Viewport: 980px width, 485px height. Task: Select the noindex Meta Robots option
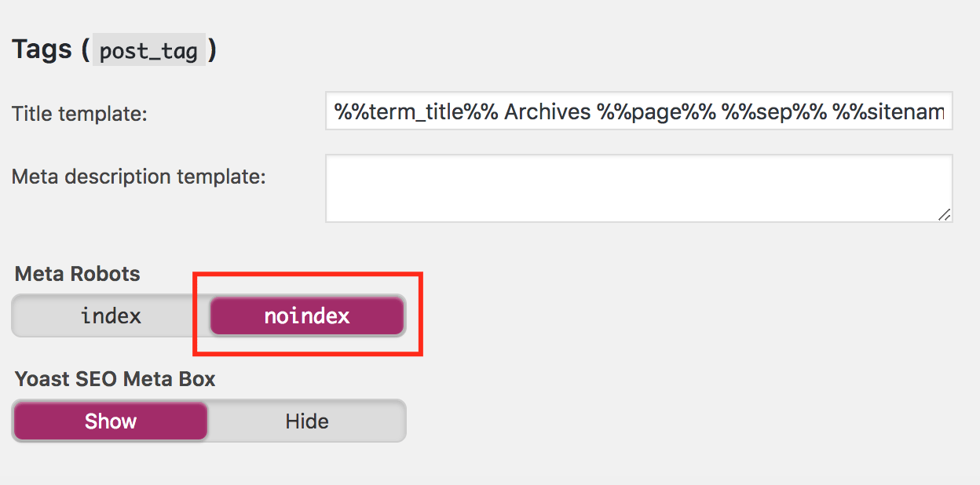[307, 316]
